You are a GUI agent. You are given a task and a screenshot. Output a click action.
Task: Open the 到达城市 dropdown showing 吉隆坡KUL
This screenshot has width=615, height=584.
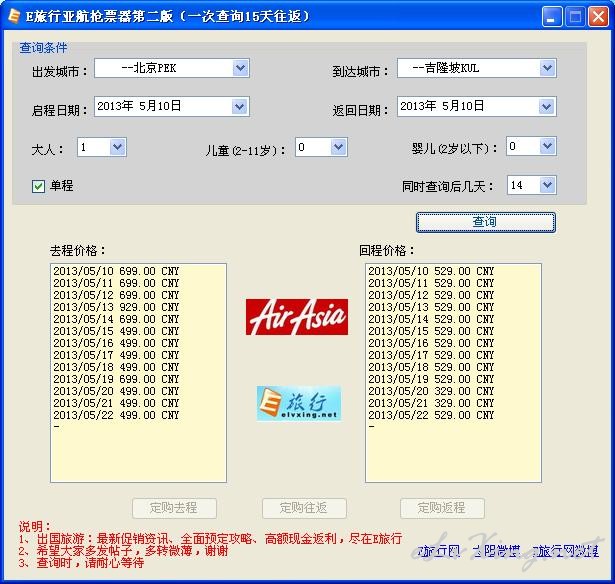pyautogui.click(x=547, y=68)
